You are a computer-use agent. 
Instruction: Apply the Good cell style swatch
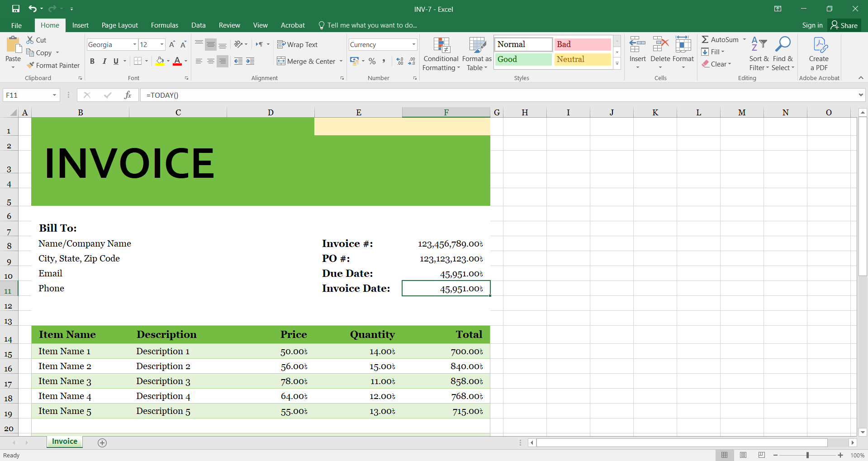pyautogui.click(x=523, y=59)
